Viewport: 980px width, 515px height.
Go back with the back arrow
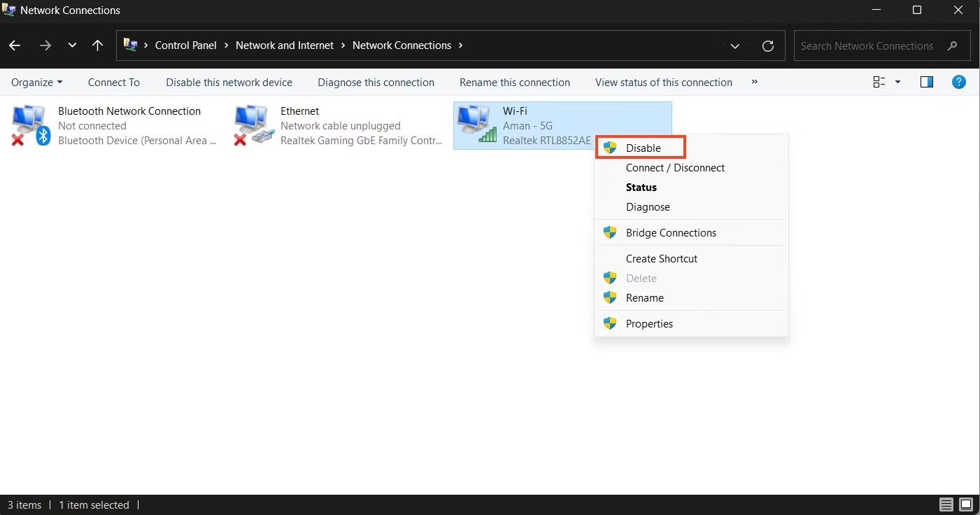(x=15, y=45)
